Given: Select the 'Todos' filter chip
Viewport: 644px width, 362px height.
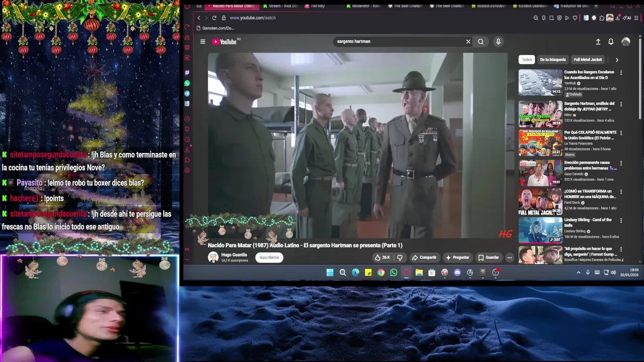Looking at the screenshot, I should 527,59.
